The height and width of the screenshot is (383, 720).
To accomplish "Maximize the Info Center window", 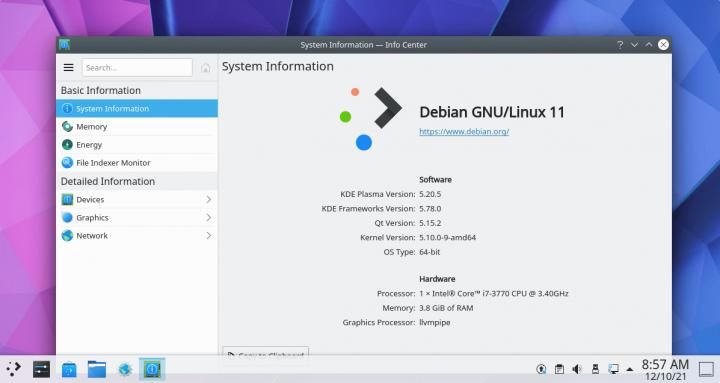I will coord(648,45).
